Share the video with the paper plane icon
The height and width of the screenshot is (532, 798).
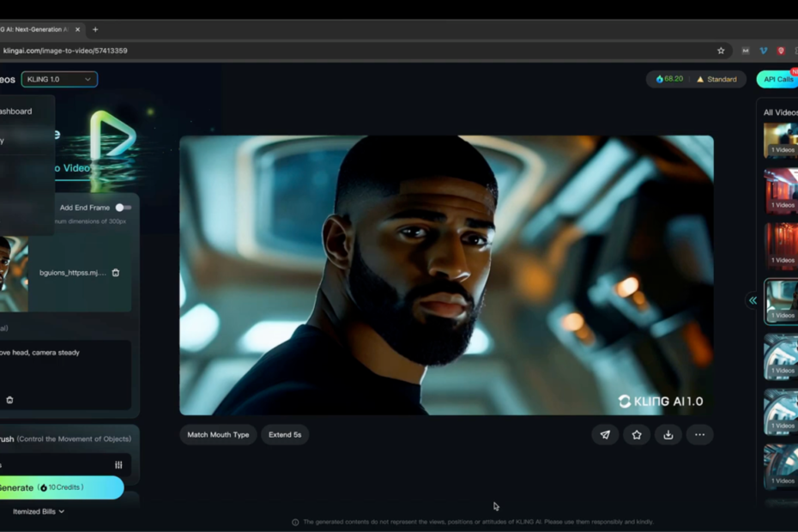coord(605,435)
